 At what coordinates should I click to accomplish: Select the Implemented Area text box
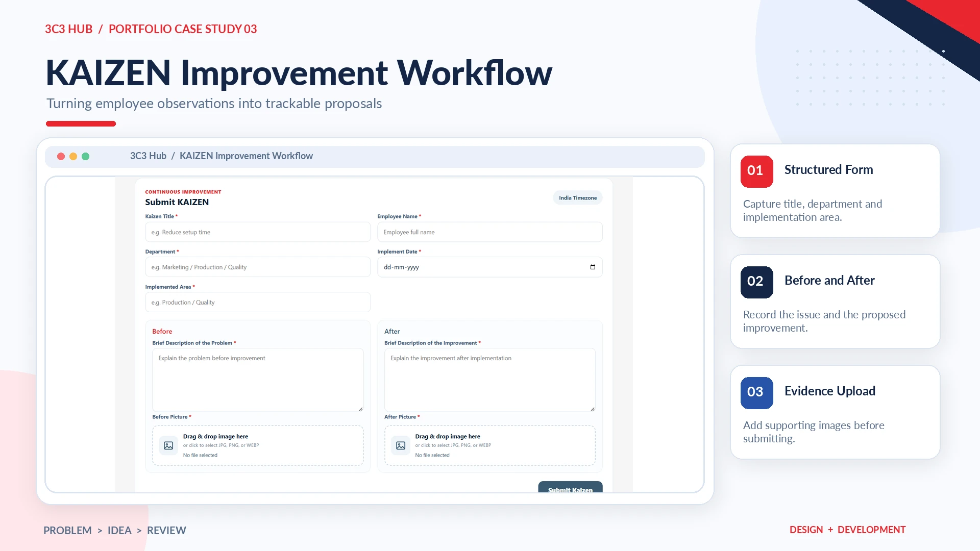[x=258, y=302]
